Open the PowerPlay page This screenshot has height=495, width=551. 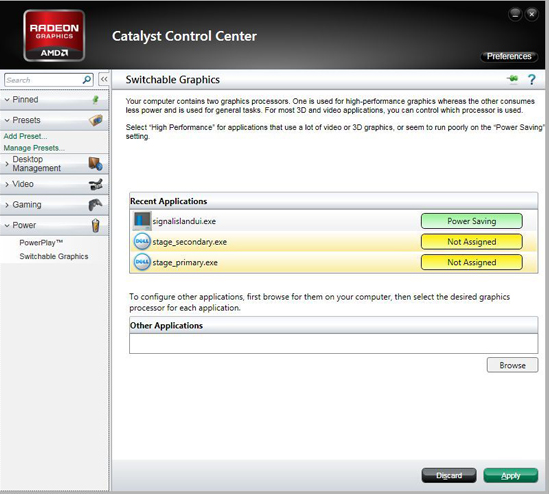[x=41, y=242]
